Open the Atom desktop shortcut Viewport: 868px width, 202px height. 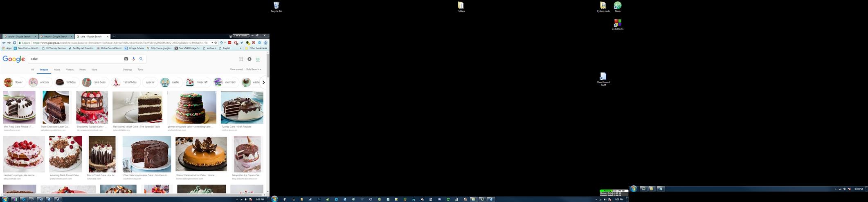[x=617, y=6]
